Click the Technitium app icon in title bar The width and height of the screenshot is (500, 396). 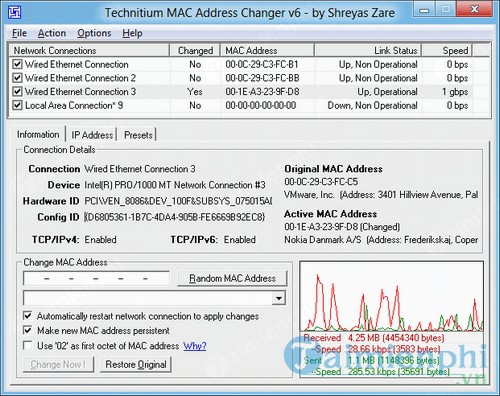click(x=14, y=13)
